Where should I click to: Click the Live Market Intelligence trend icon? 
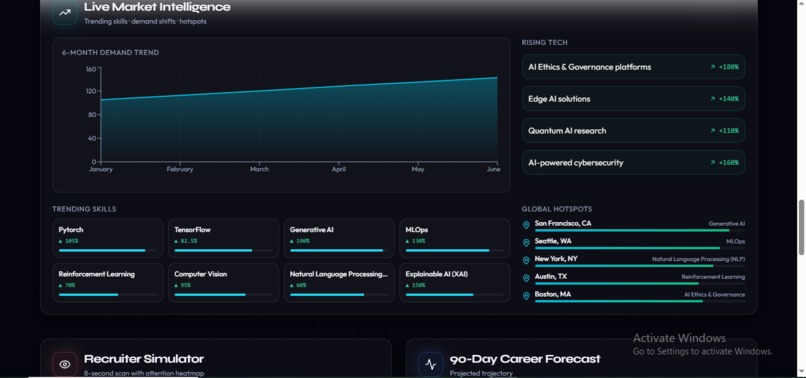tap(65, 12)
